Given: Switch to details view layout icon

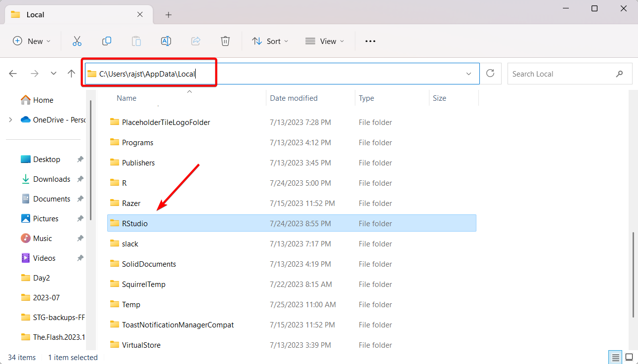Looking at the screenshot, I should (x=615, y=357).
